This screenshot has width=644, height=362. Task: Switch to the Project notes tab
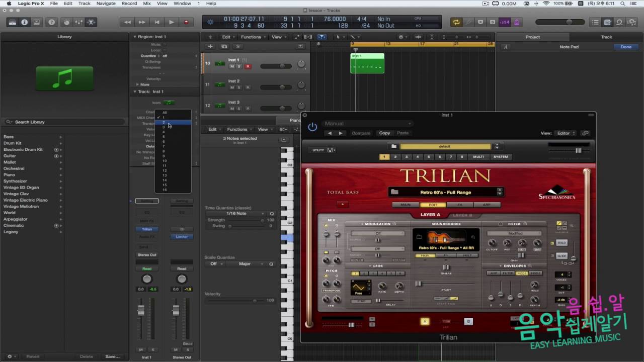coord(533,37)
